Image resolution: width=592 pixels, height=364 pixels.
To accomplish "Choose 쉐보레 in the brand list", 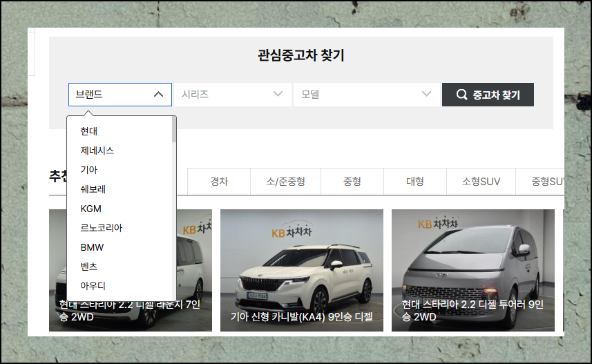I will (x=93, y=189).
